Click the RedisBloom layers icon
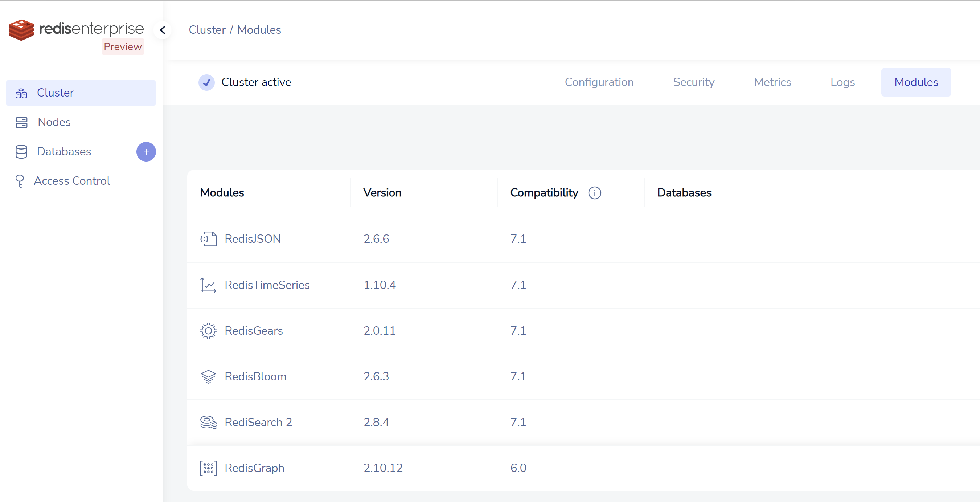Image resolution: width=980 pixels, height=502 pixels. (208, 376)
